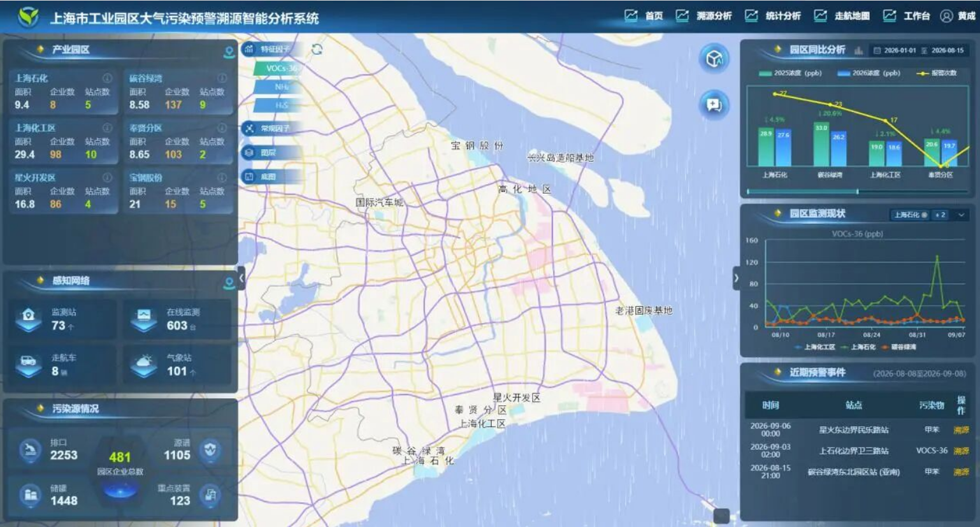This screenshot has width=980, height=527.
Task: Click info icon on 碳谷绿湾 card
Action: point(222,78)
